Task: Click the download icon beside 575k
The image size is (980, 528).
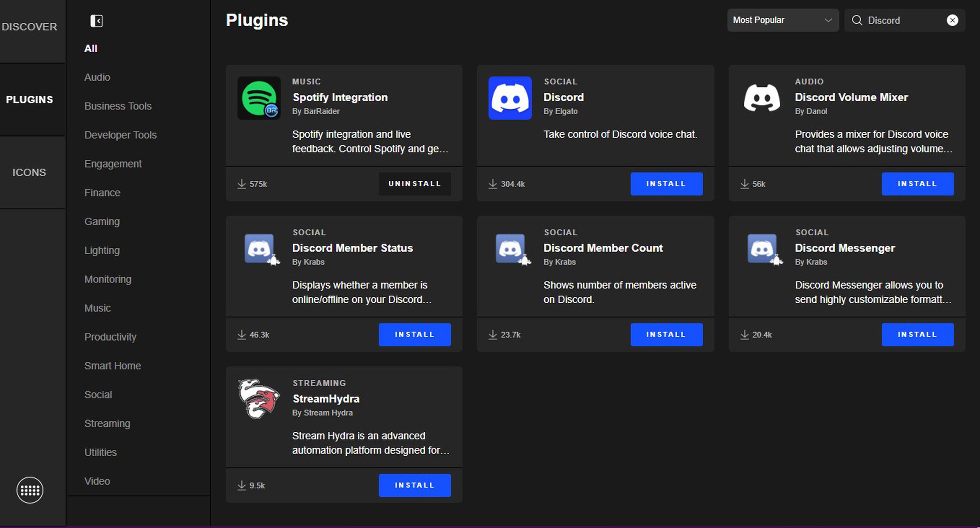Action: 242,184
